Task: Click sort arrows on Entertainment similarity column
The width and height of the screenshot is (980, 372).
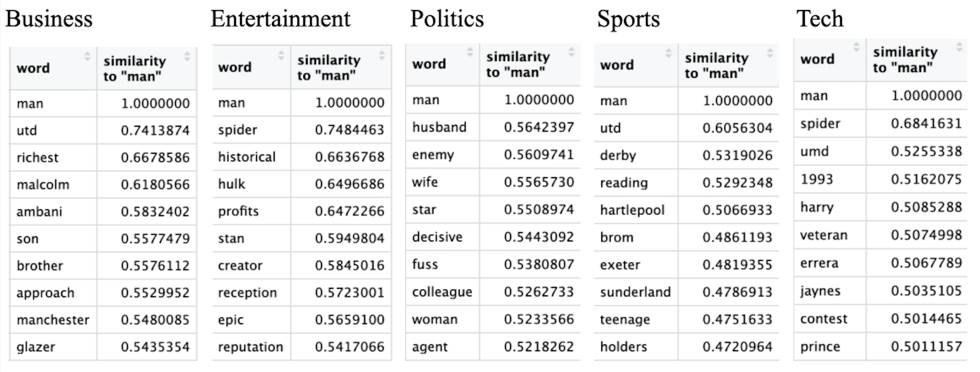Action: tap(382, 55)
